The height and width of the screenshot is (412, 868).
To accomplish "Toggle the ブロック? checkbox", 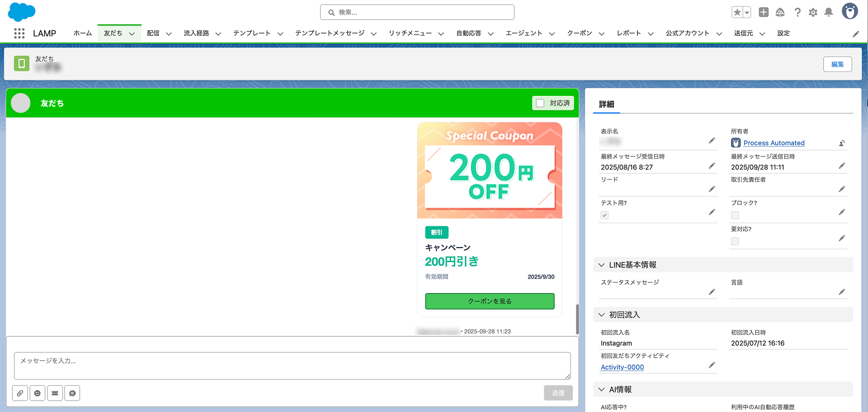I will (735, 215).
